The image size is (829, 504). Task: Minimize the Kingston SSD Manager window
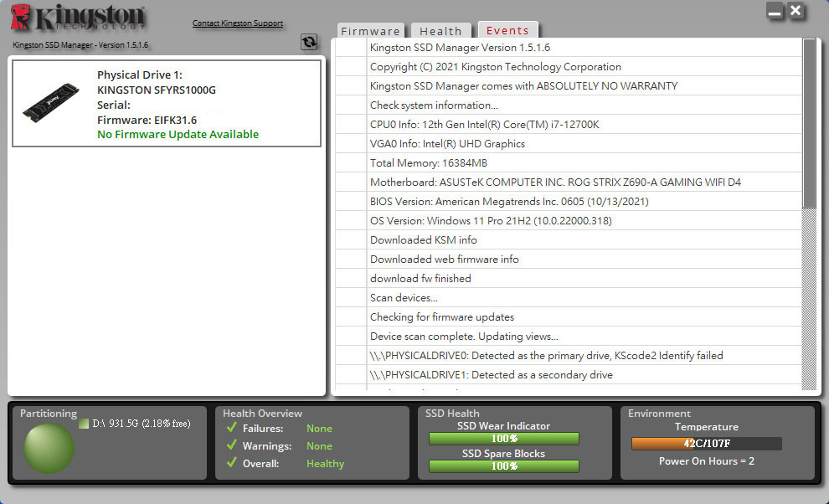tap(775, 11)
